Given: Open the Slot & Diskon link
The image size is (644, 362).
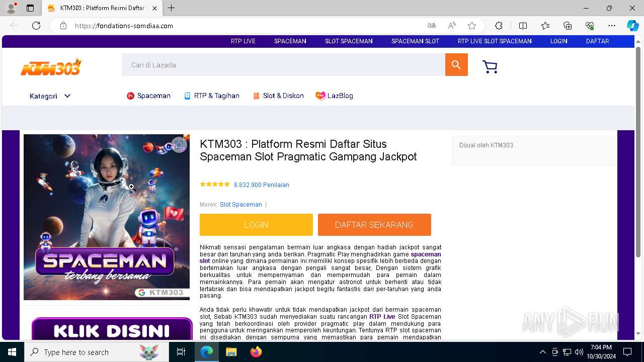Looking at the screenshot, I should click(278, 96).
